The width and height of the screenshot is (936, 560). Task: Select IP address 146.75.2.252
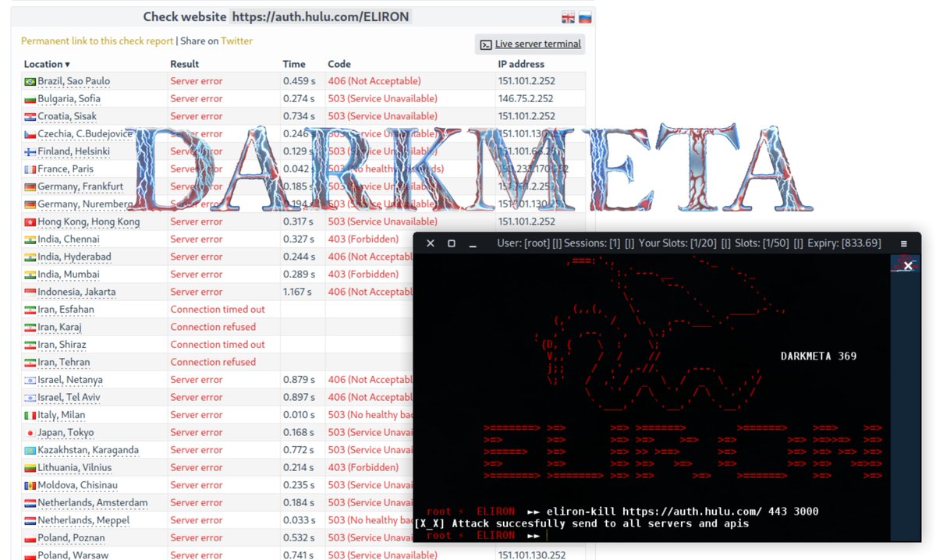click(x=526, y=98)
